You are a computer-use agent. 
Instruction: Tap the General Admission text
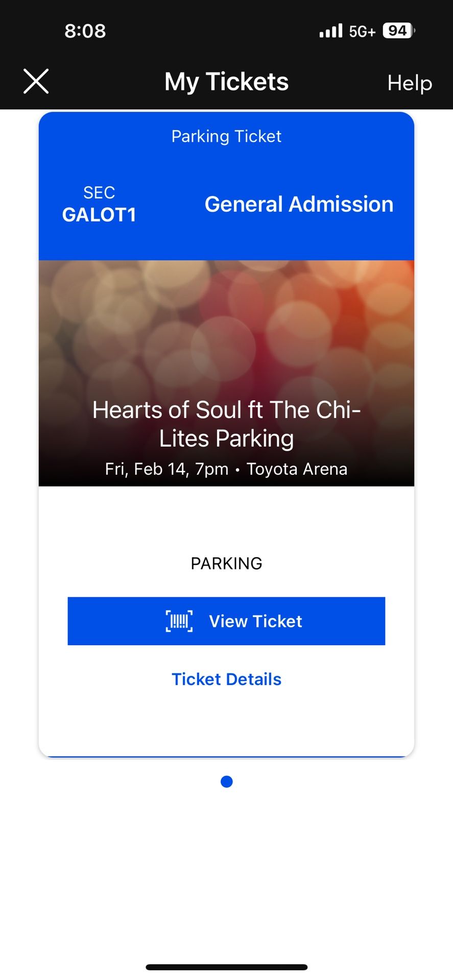pos(299,204)
